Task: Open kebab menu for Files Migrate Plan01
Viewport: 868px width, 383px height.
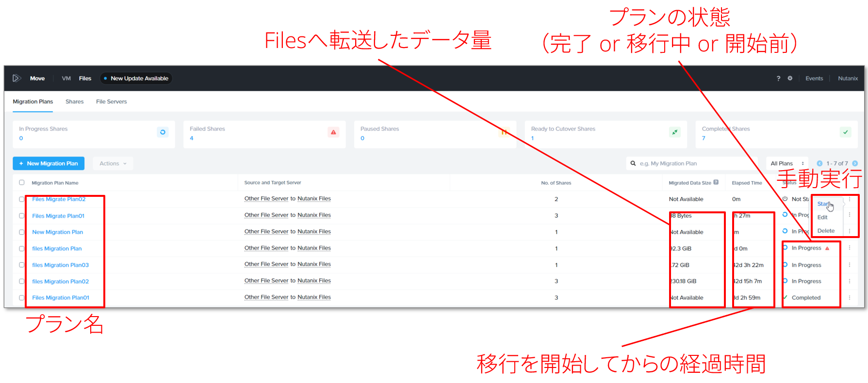Action: [x=850, y=215]
